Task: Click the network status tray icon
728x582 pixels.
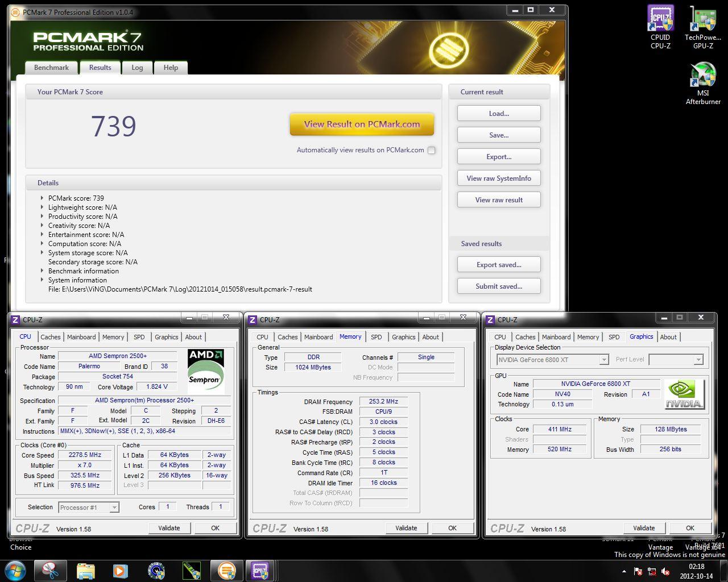Action: [x=652, y=571]
